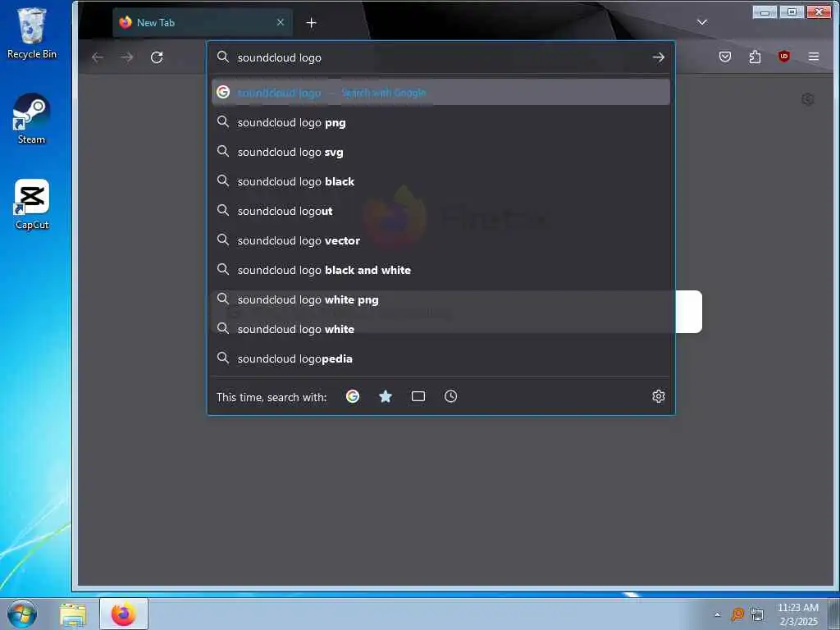Viewport: 840px width, 630px height.
Task: Open the network tray icon
Action: [757, 614]
